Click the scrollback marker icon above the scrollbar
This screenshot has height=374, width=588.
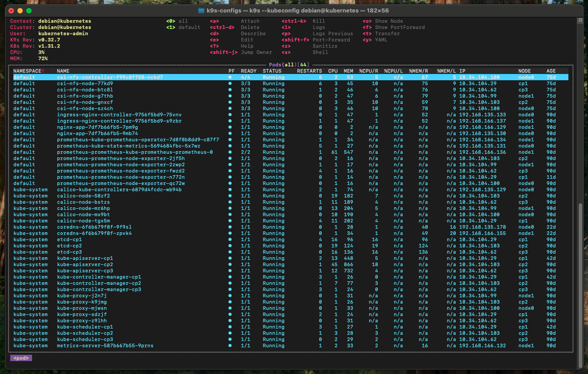click(x=580, y=21)
